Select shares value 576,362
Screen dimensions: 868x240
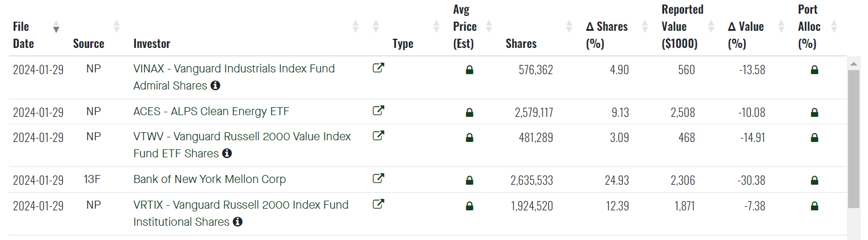click(x=536, y=70)
